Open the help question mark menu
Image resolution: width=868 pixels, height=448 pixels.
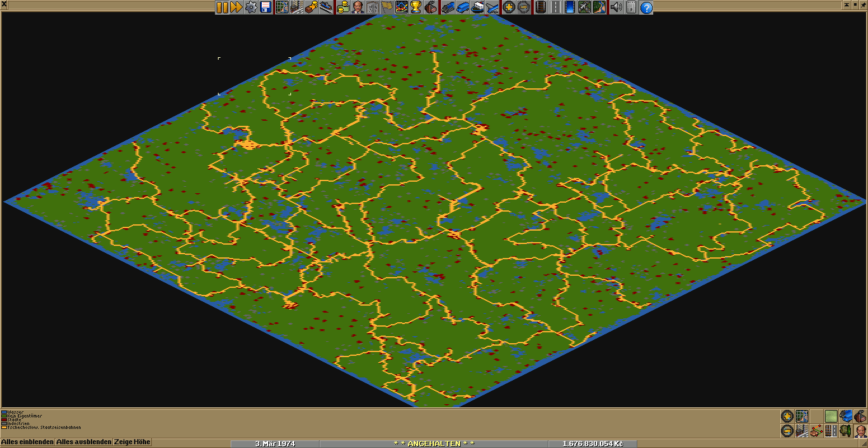coord(646,7)
